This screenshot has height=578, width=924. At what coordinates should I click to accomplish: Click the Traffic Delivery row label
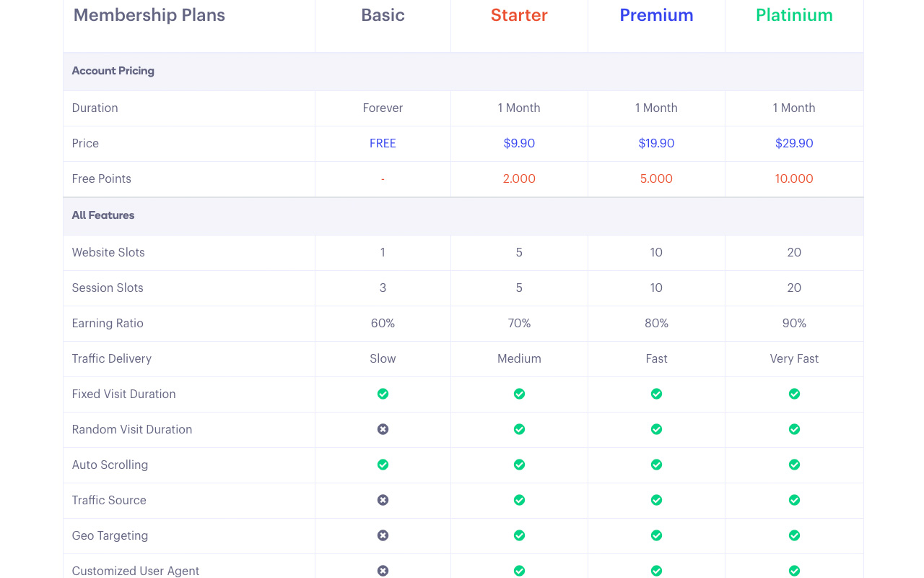click(112, 358)
